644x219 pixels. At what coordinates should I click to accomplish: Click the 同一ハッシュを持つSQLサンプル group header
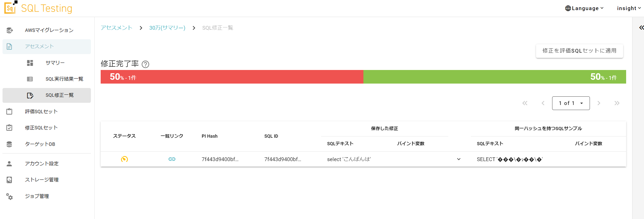coord(548,129)
